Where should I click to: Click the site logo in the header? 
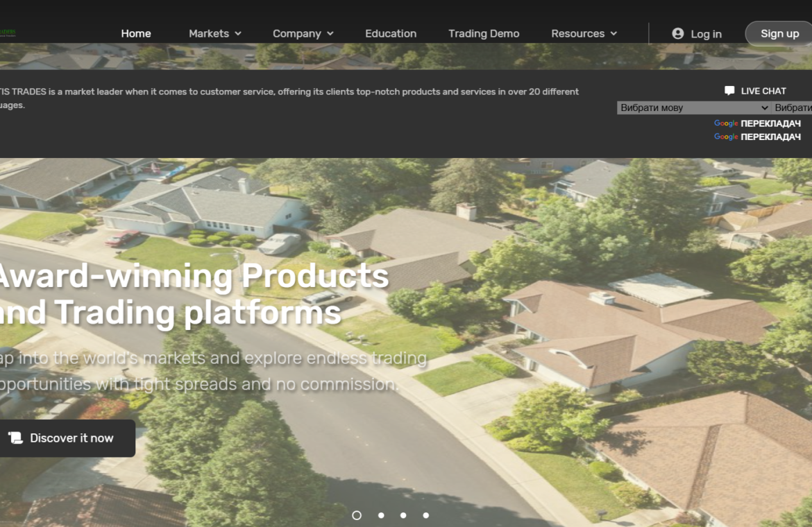(8, 33)
